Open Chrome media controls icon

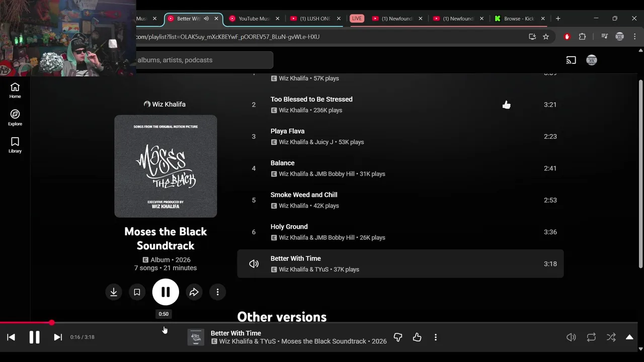coord(605,37)
